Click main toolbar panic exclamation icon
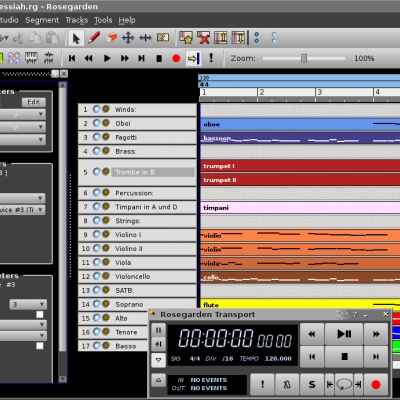The image size is (400, 400). click(211, 58)
